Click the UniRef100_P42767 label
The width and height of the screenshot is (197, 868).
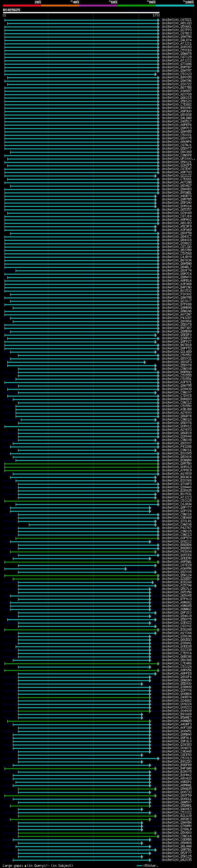177,528
